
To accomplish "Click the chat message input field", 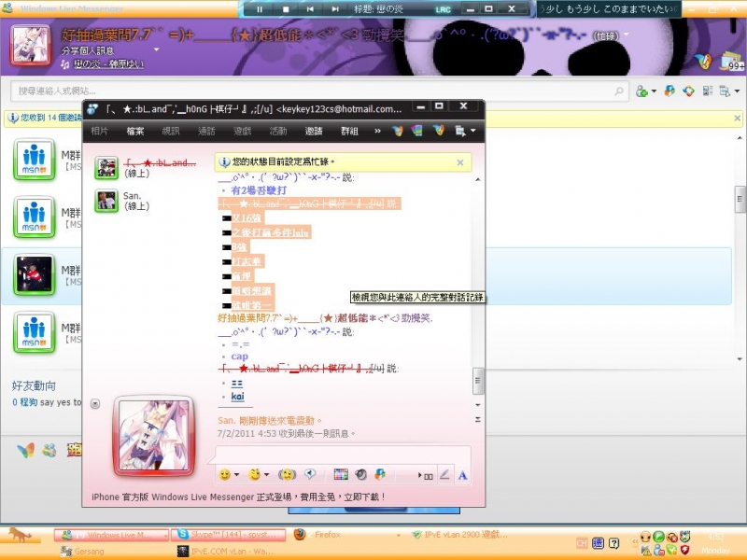I will [341, 455].
